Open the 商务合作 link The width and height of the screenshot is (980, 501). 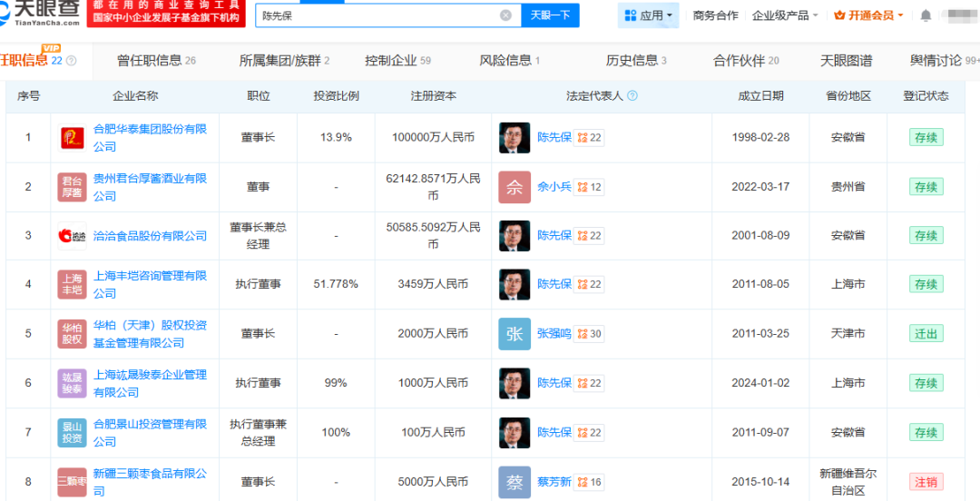[715, 15]
